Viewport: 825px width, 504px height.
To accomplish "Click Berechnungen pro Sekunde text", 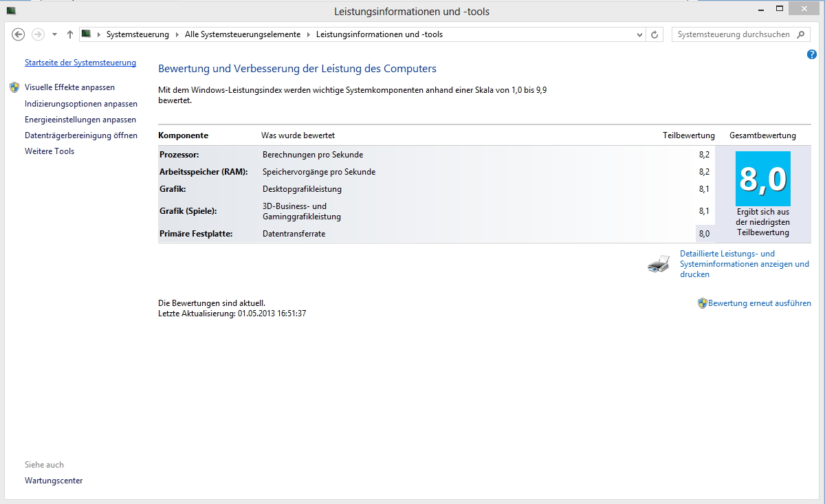I will [313, 155].
